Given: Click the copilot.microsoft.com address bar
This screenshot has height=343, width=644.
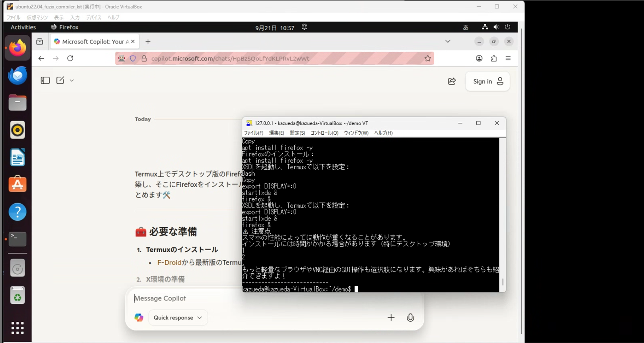Looking at the screenshot, I should click(275, 58).
